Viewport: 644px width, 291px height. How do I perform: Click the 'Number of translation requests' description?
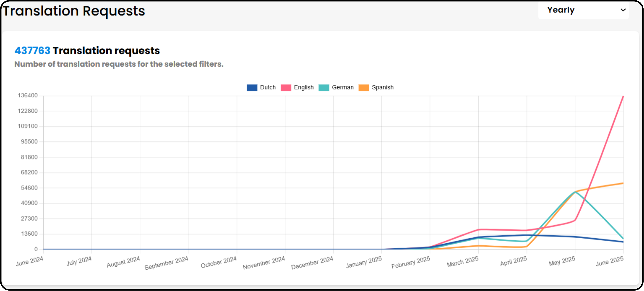click(119, 64)
